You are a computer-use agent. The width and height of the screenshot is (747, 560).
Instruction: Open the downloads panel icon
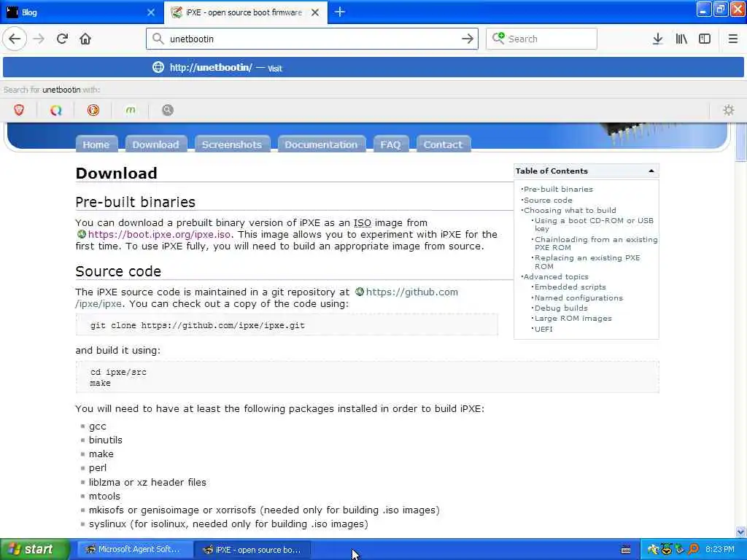tap(657, 39)
